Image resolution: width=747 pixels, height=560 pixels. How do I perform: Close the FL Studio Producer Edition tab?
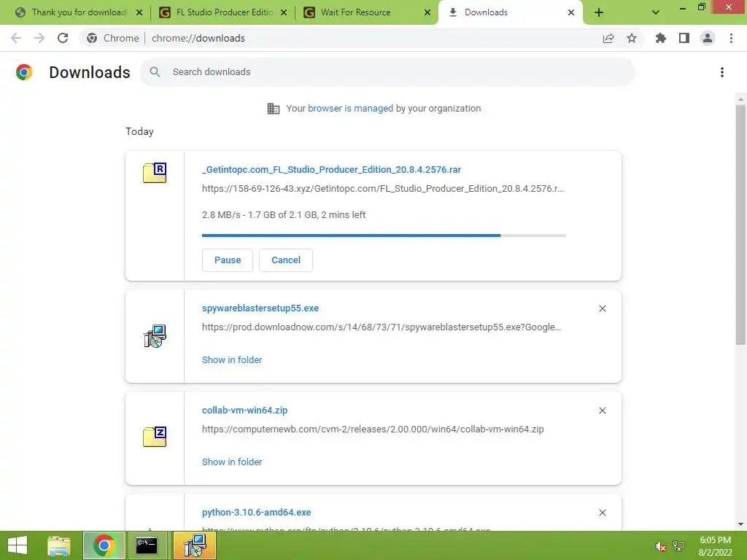284,12
